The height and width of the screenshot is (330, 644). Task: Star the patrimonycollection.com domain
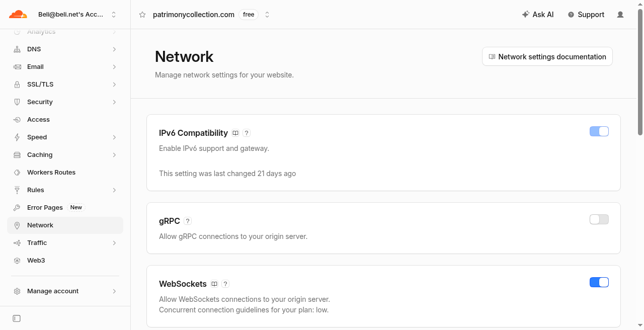click(142, 15)
